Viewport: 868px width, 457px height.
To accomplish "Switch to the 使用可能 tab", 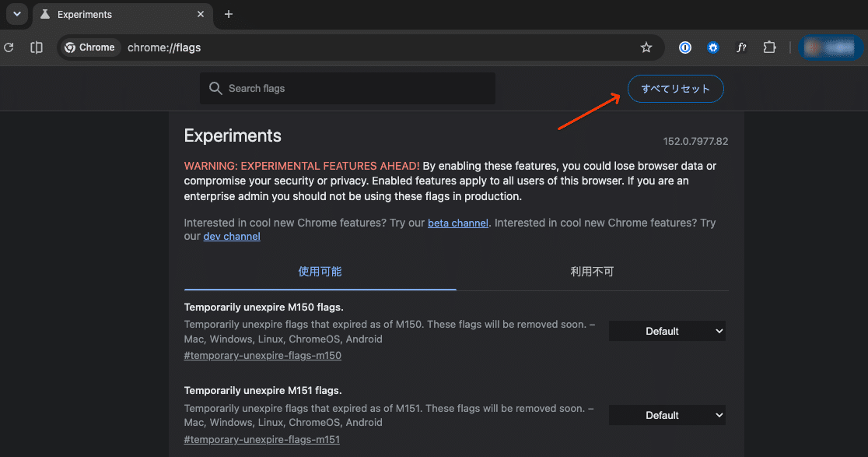I will [320, 272].
